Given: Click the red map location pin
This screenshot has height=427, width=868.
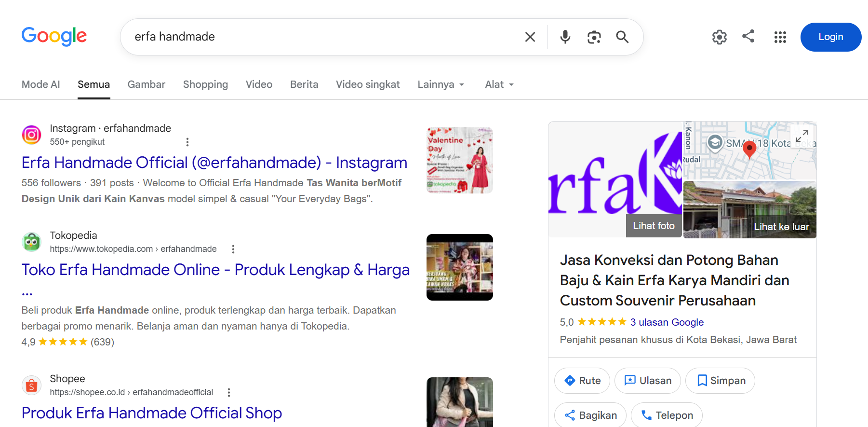Looking at the screenshot, I should coord(749,150).
